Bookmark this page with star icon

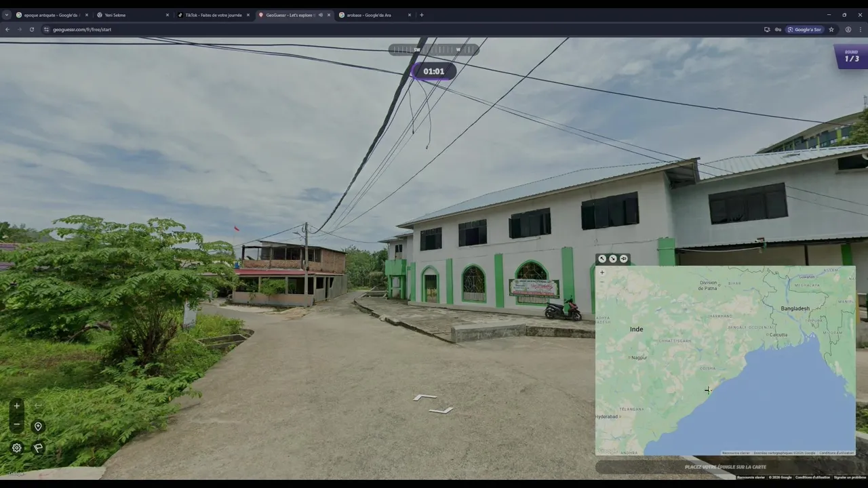point(831,30)
